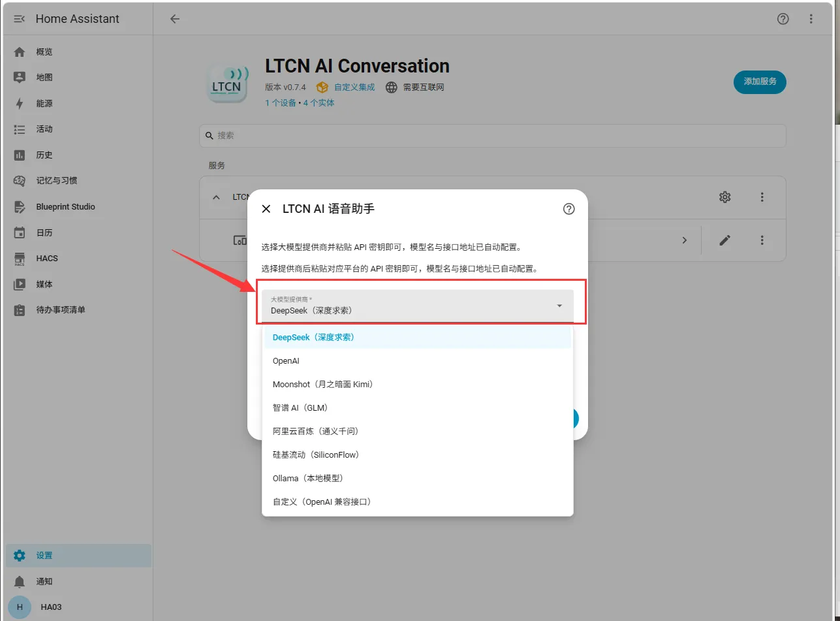
Task: Focus the 搜索 search field
Action: (x=493, y=135)
